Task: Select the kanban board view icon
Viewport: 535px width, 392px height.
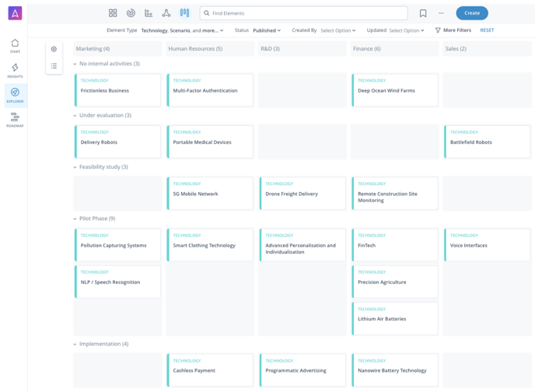Action: (x=184, y=13)
